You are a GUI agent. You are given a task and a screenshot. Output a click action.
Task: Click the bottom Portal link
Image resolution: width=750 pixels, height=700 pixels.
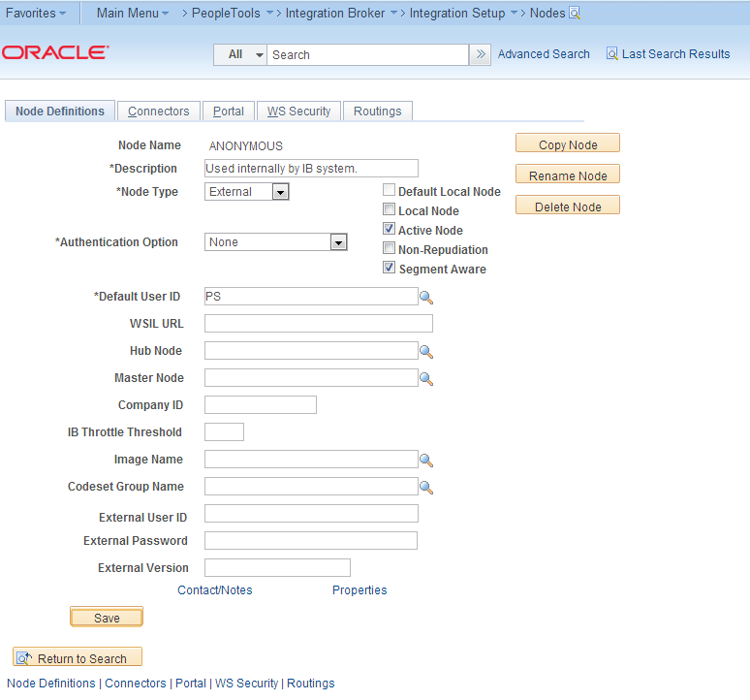[x=191, y=684]
